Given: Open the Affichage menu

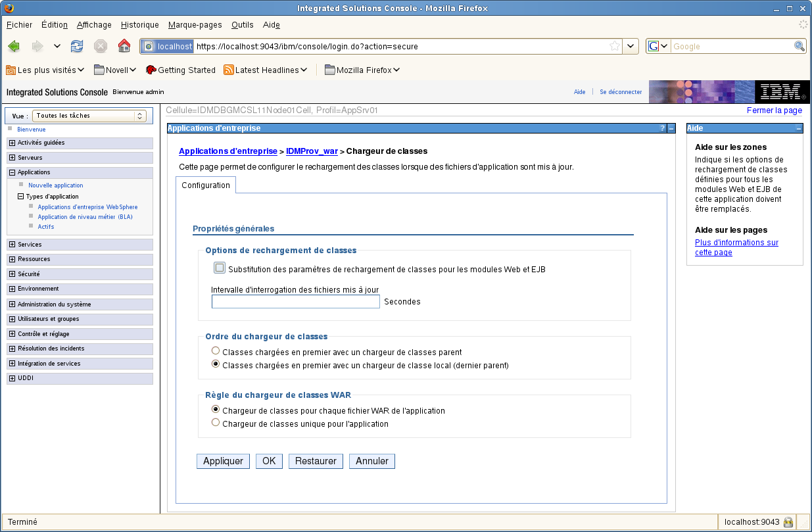Looking at the screenshot, I should pyautogui.click(x=94, y=25).
